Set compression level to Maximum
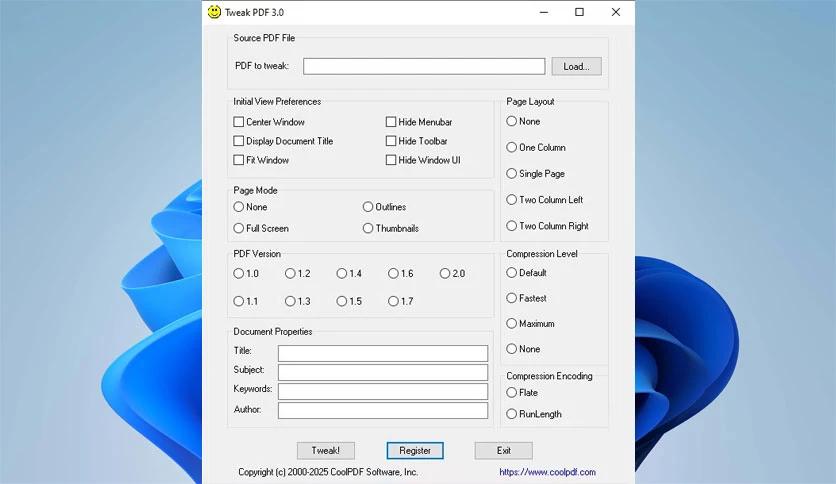 (512, 324)
